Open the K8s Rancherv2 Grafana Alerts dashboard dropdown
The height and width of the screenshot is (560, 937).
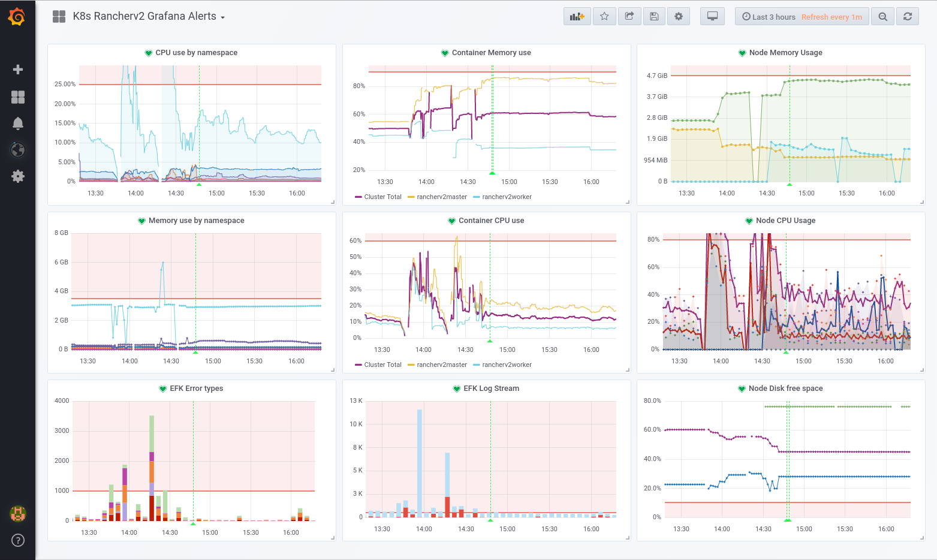coord(149,17)
